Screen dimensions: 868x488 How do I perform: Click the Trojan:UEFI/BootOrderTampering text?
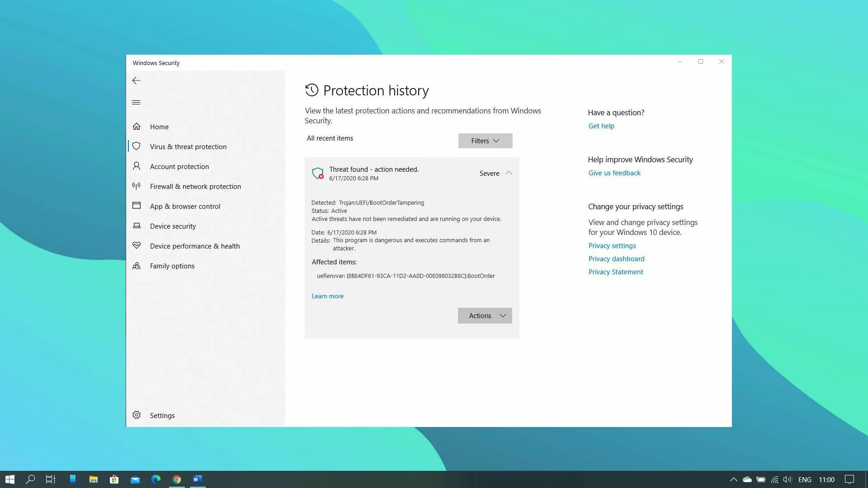click(381, 202)
